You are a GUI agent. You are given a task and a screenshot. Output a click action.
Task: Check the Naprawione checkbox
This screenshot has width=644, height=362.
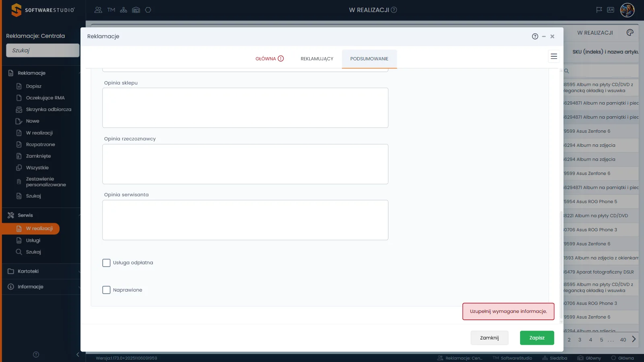(106, 290)
